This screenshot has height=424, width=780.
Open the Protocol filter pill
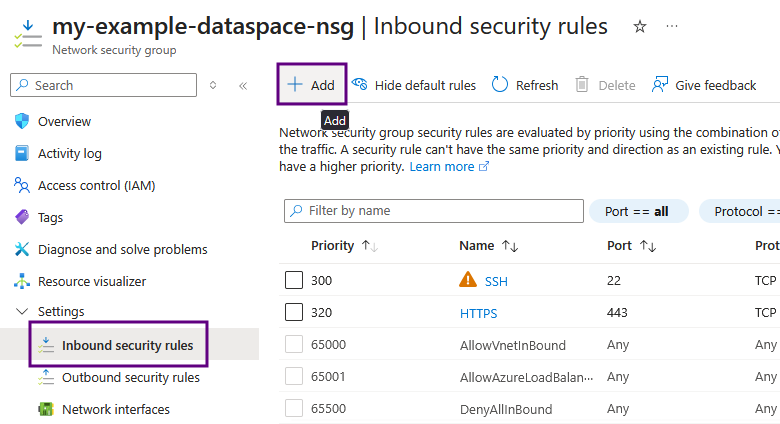click(740, 212)
